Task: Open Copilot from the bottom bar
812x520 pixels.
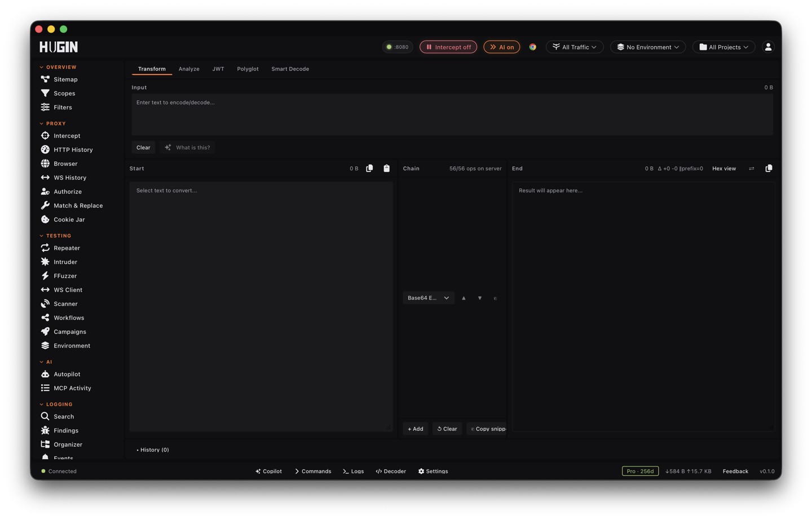Action: coord(268,471)
